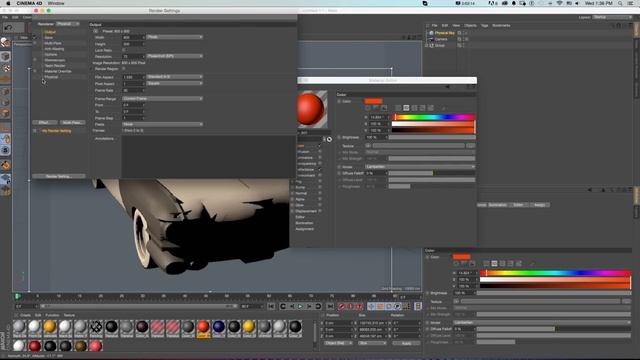Toggle Rotation keyframe recording icon
Viewport: 640px width, 360px height.
pos(389,306)
